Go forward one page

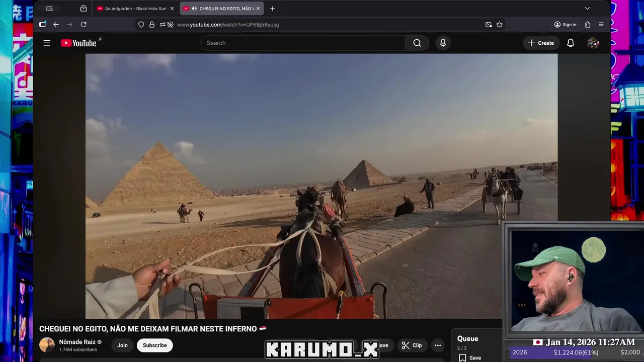[x=70, y=24]
